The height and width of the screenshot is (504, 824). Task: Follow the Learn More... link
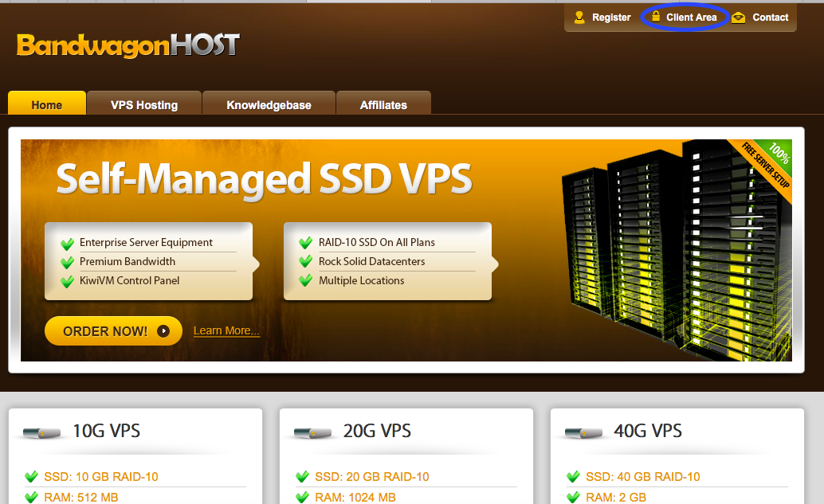click(x=226, y=331)
